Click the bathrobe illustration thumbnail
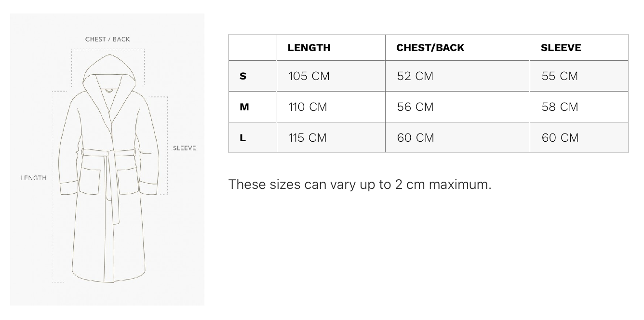Screen dimensions: 644x320 pos(107,160)
